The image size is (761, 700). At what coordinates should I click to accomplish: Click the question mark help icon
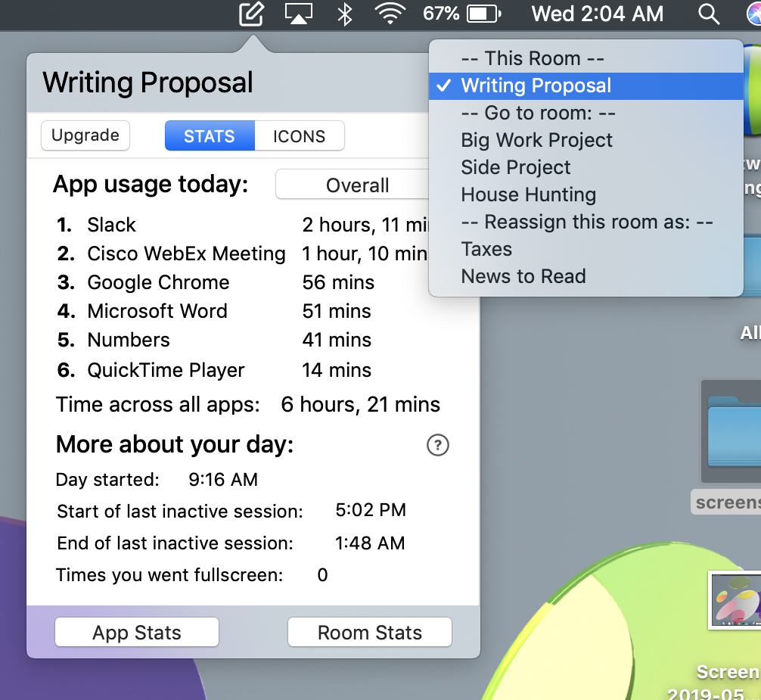tap(438, 446)
